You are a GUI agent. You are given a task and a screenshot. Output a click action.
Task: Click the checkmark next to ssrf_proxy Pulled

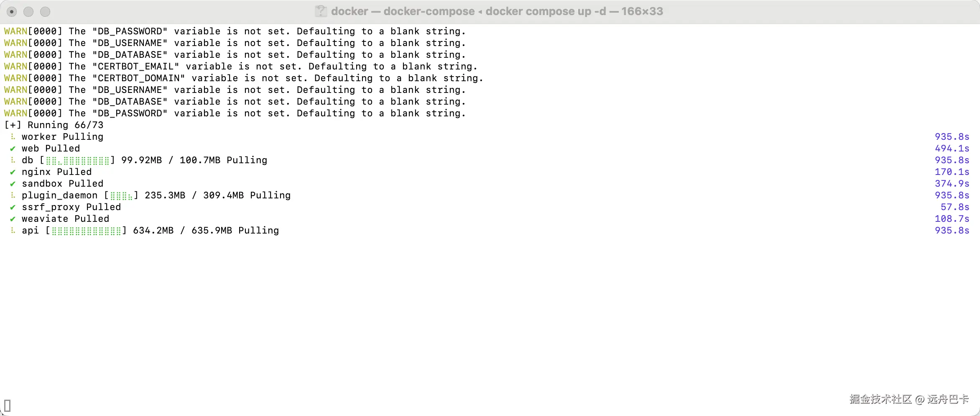point(13,207)
